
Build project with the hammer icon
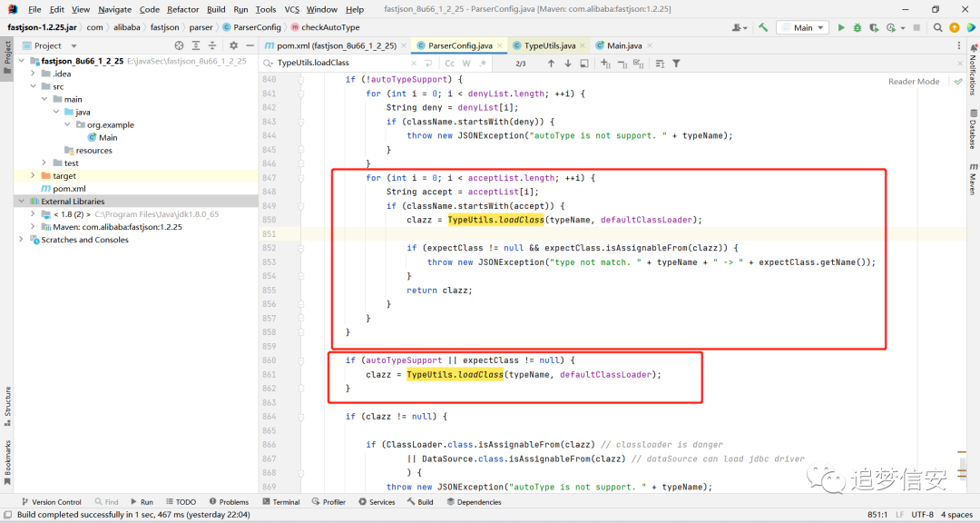pyautogui.click(x=763, y=27)
